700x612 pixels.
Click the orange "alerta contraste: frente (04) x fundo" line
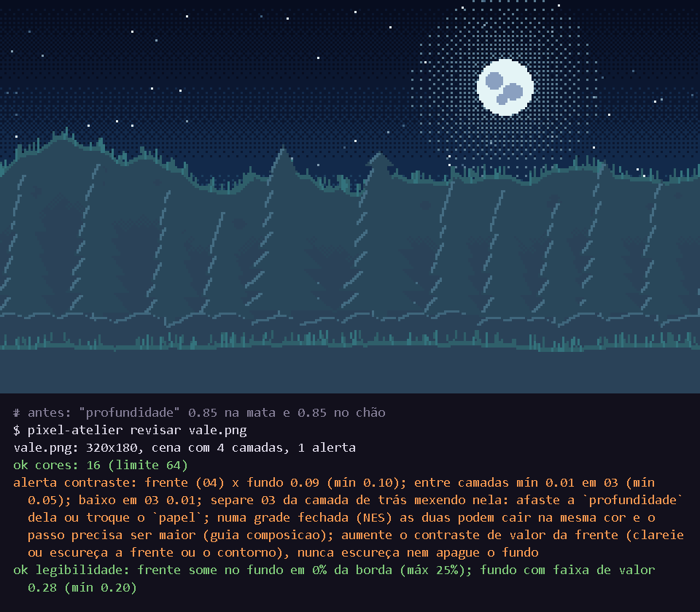click(x=334, y=482)
